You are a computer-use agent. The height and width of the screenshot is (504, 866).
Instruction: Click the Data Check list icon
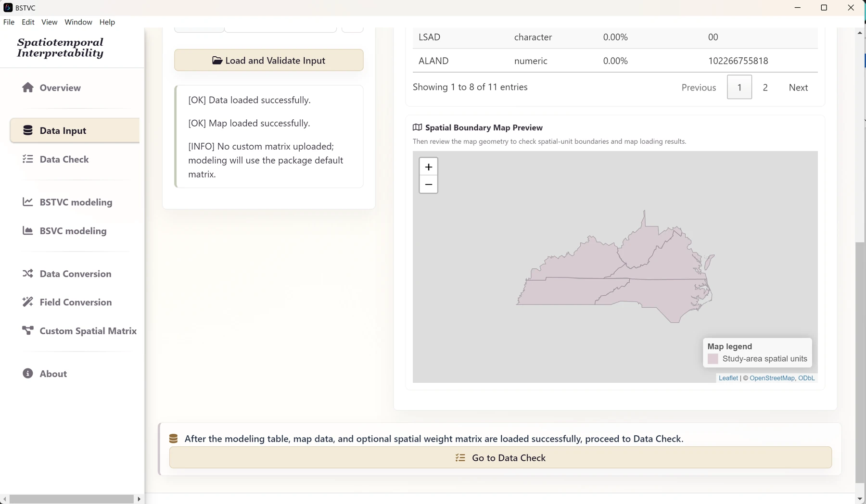click(28, 159)
